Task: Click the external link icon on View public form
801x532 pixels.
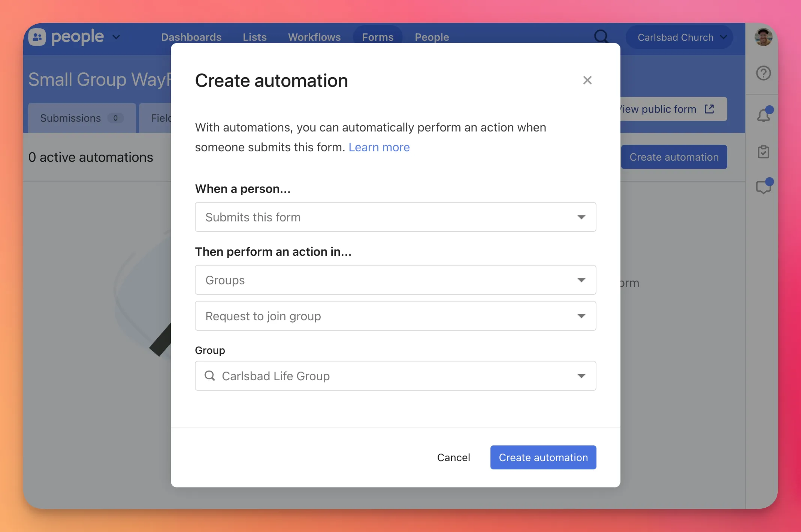Action: point(709,109)
